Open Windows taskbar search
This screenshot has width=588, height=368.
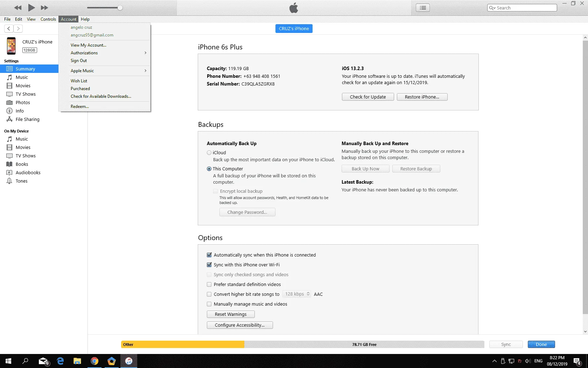click(x=25, y=361)
